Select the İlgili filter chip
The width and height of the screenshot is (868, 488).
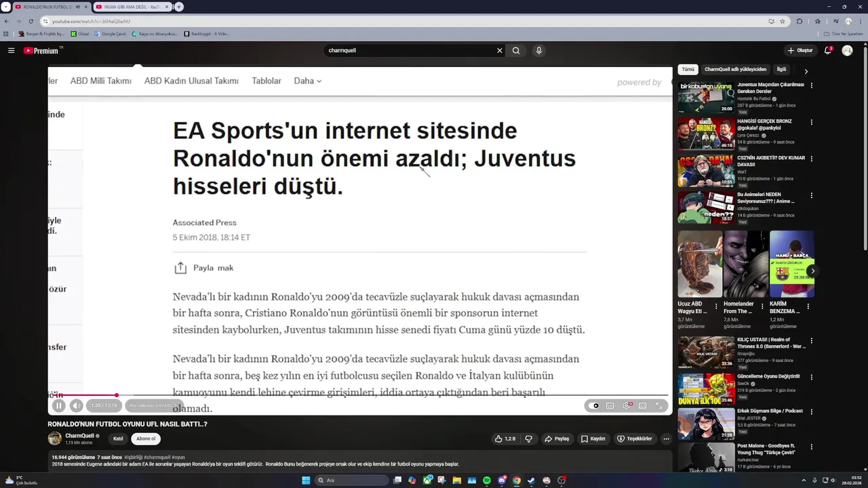(x=782, y=69)
